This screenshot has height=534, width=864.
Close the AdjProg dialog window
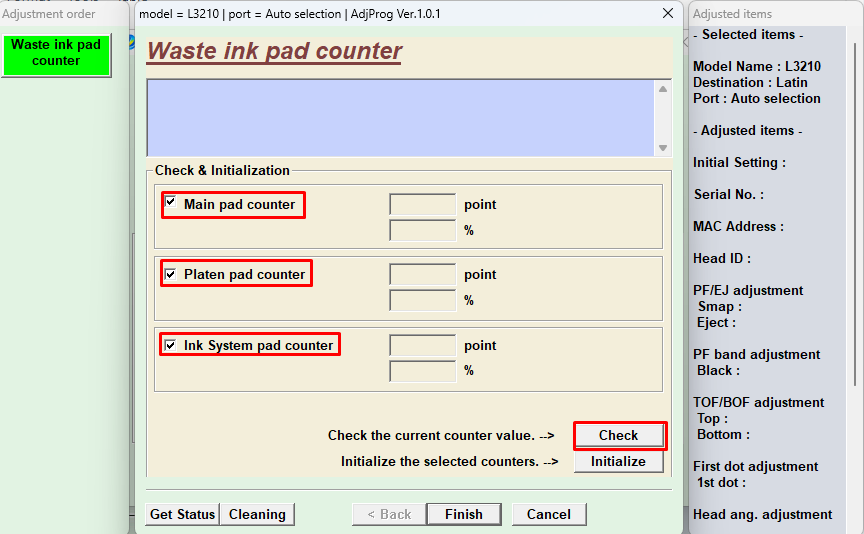pyautogui.click(x=667, y=14)
